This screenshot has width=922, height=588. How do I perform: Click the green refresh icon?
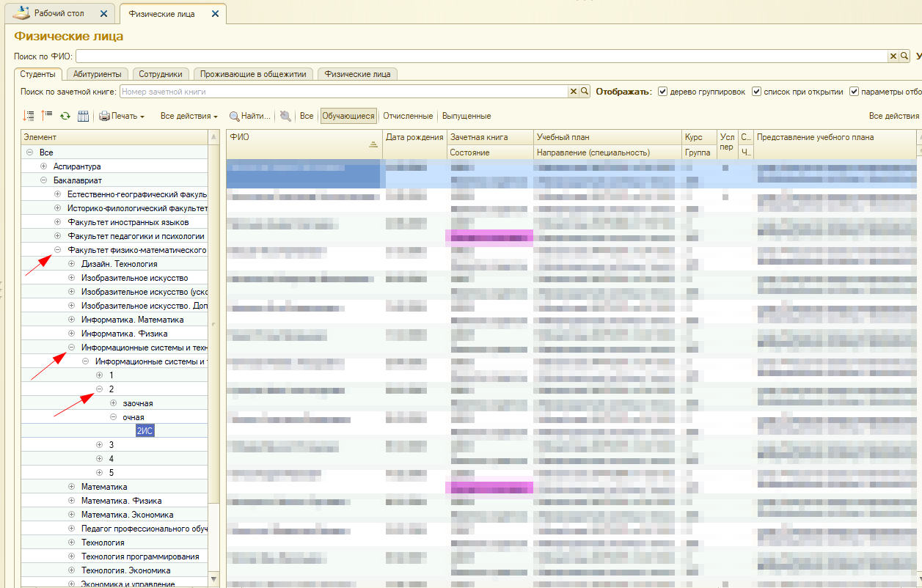(x=65, y=116)
